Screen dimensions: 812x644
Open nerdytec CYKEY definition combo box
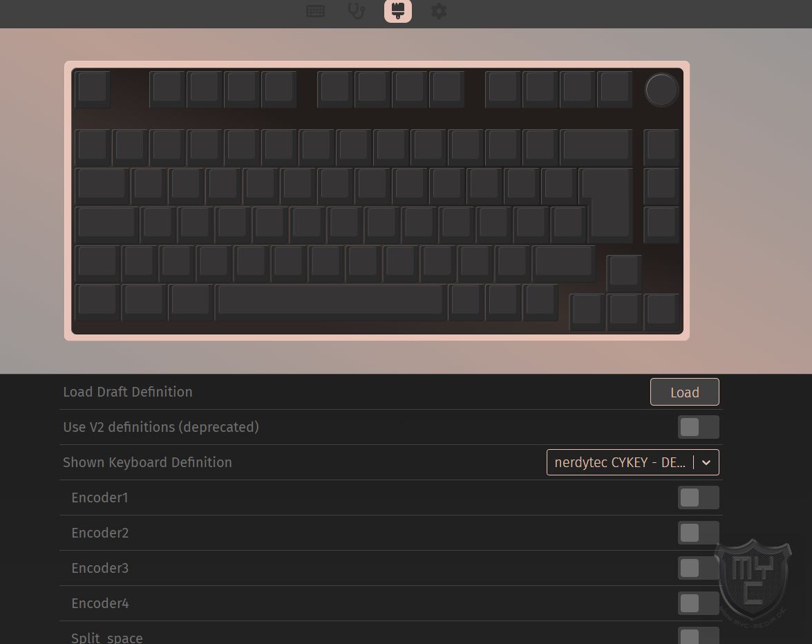633,462
